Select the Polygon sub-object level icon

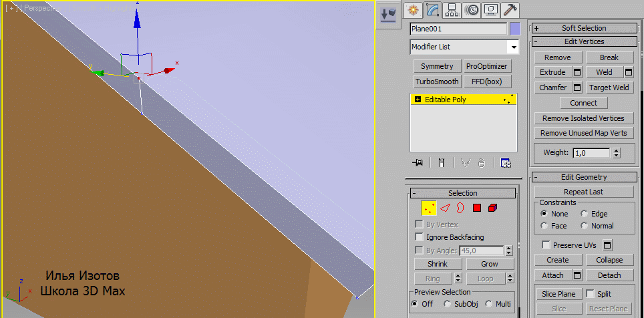(477, 208)
